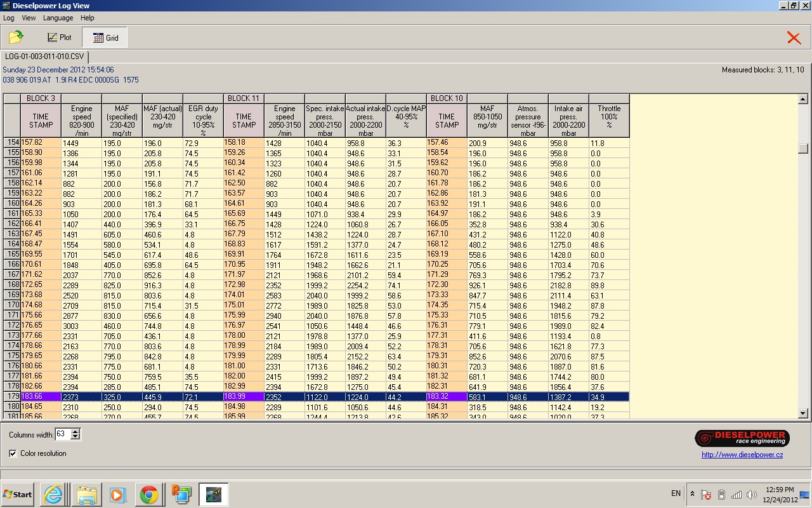The width and height of the screenshot is (812, 508).
Task: Click the Dieselpower race engineering logo
Action: (x=742, y=438)
